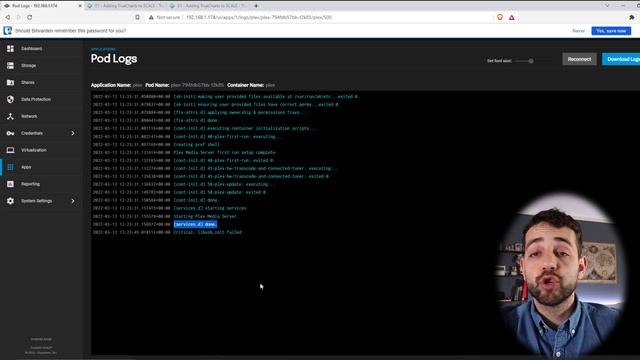This screenshot has height=360, width=640.
Task: Click Never in Bitwarden bar
Action: click(x=578, y=31)
